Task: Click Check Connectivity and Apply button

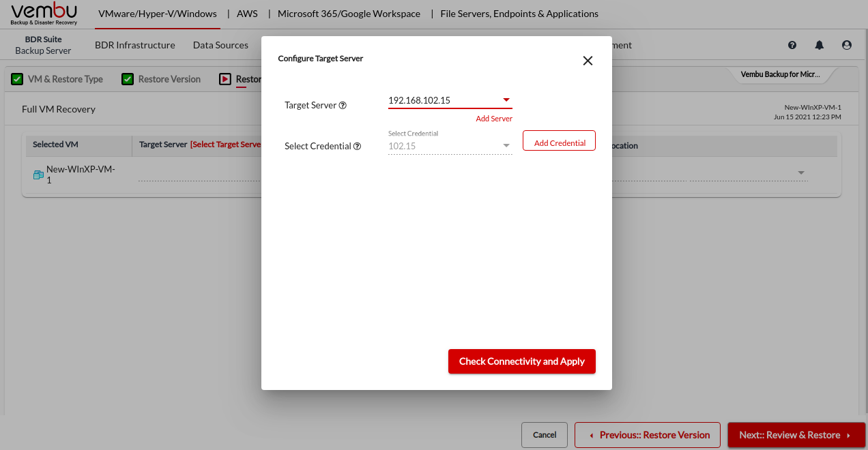Action: (x=521, y=361)
